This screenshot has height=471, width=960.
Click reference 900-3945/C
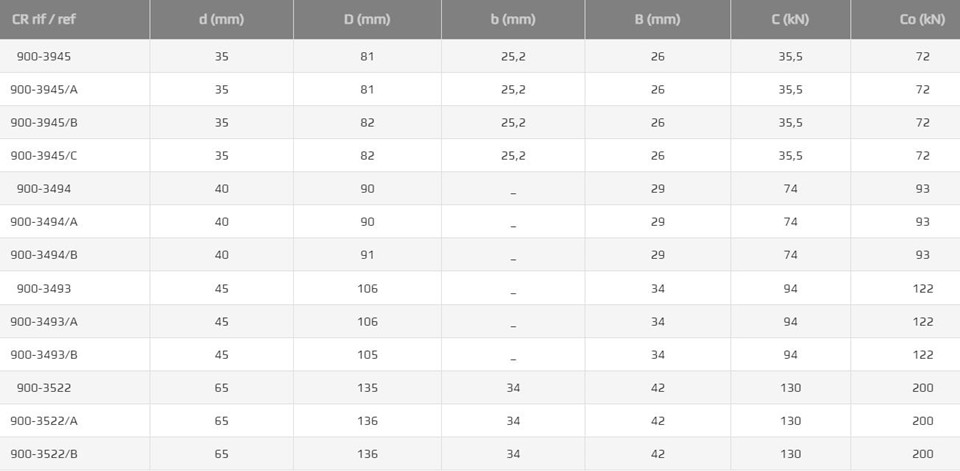43,156
